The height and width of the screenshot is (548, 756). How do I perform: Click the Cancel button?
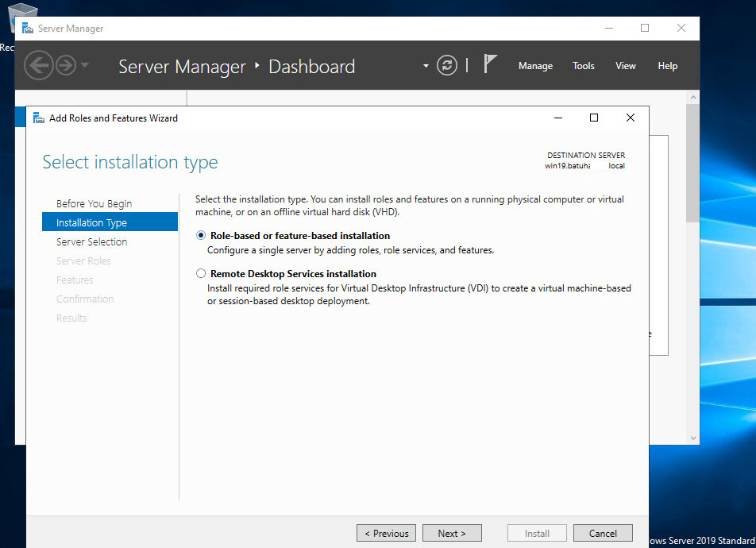(603, 533)
